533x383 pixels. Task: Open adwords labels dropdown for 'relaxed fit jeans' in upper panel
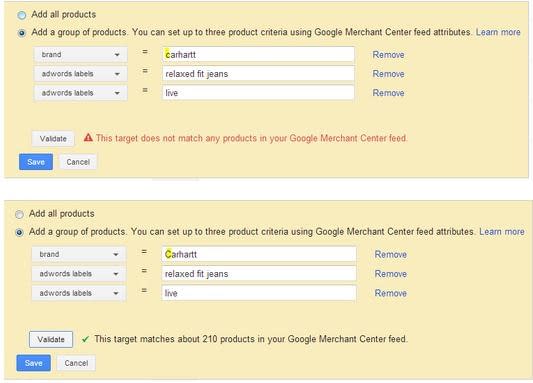click(81, 74)
